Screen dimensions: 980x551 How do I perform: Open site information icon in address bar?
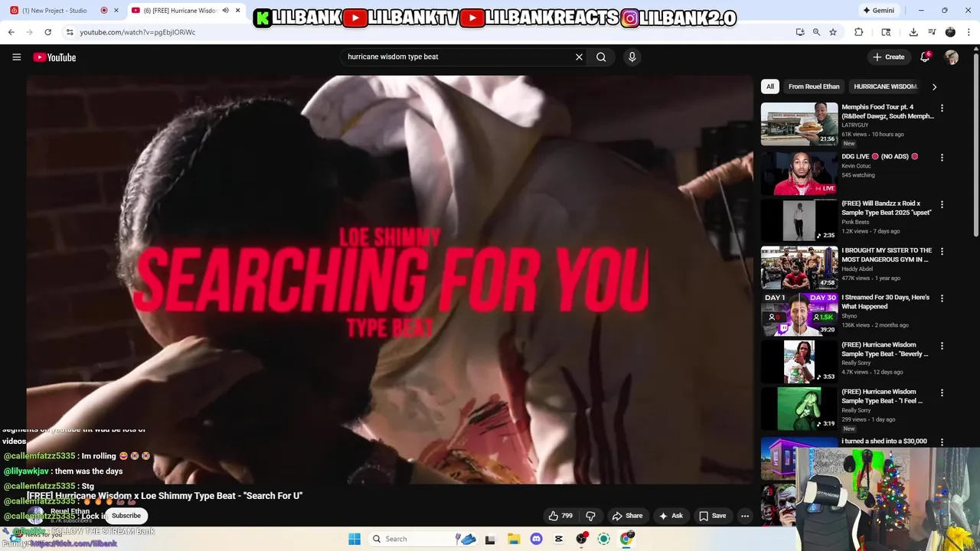pyautogui.click(x=70, y=32)
